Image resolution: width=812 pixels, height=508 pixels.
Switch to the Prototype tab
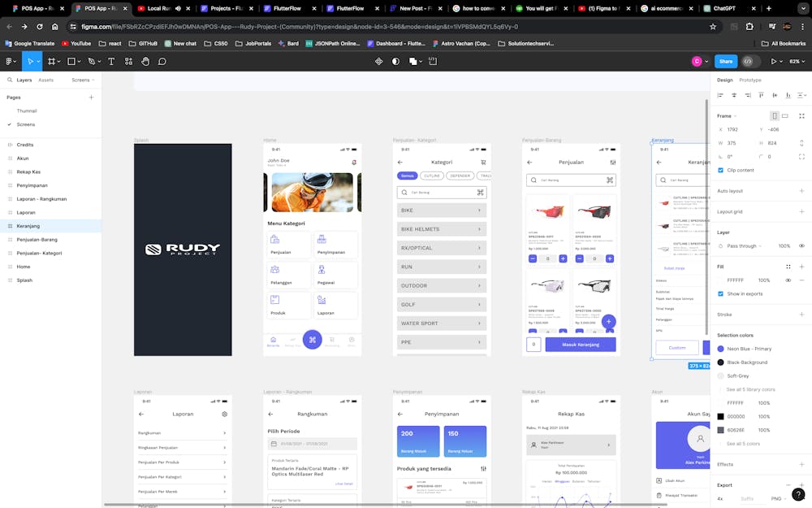point(749,80)
